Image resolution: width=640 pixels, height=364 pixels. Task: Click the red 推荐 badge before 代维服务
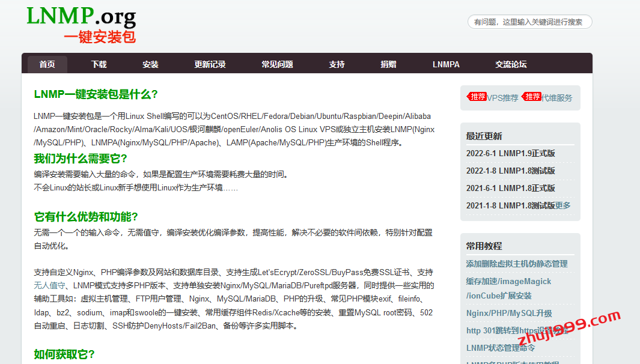coord(532,97)
